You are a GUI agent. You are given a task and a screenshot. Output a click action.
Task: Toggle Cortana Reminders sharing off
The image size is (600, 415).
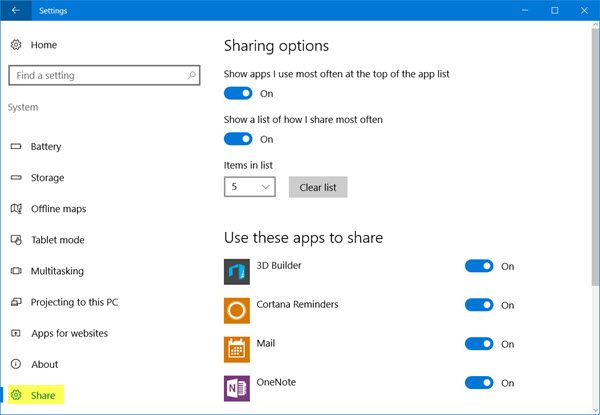479,305
